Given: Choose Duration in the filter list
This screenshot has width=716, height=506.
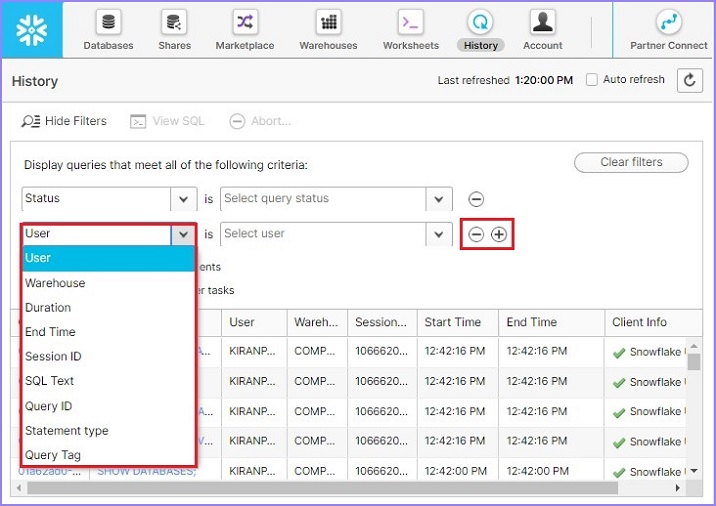Looking at the screenshot, I should [109, 307].
